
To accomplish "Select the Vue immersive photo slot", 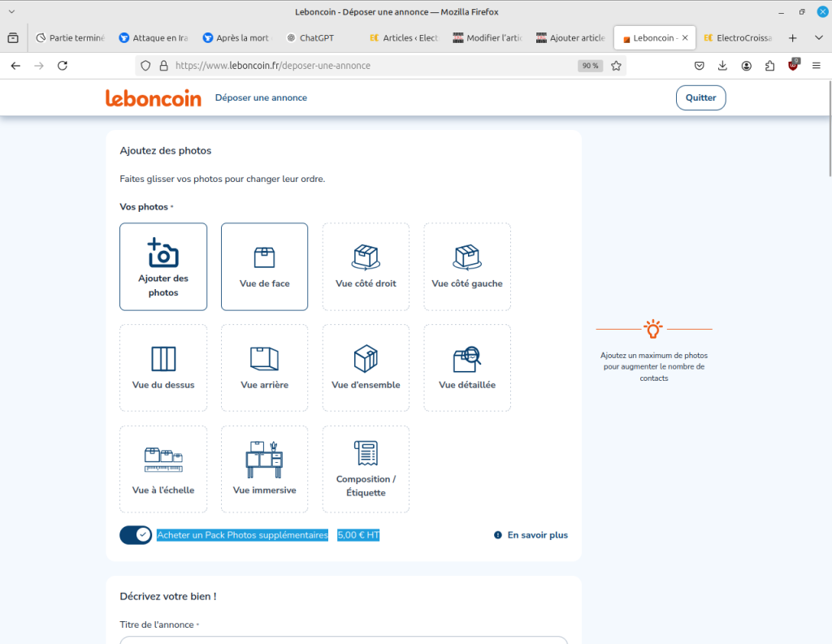I will [264, 469].
